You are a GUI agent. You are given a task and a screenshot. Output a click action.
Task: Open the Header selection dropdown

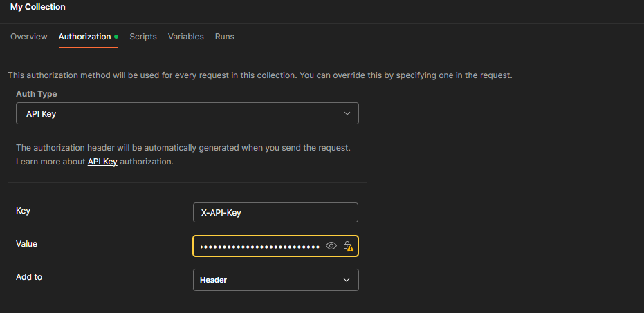[275, 280]
